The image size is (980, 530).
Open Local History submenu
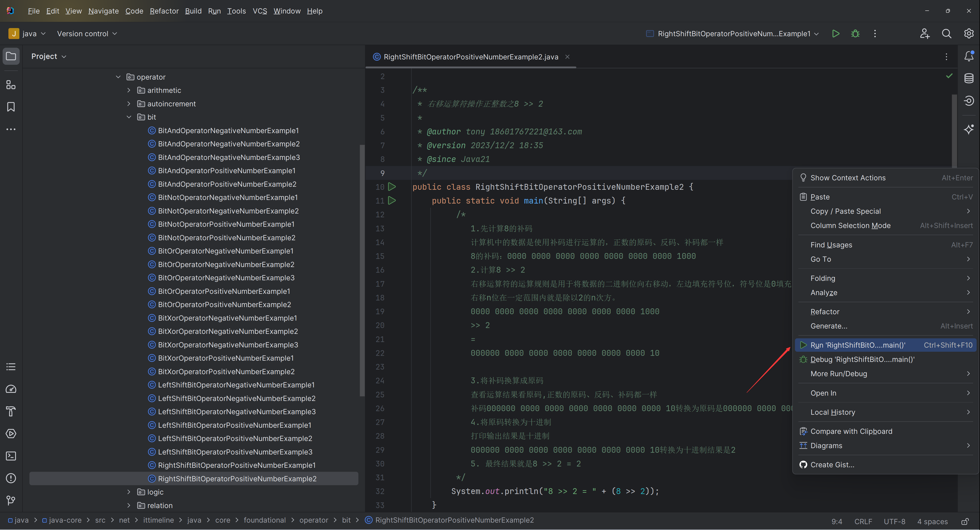[886, 412]
